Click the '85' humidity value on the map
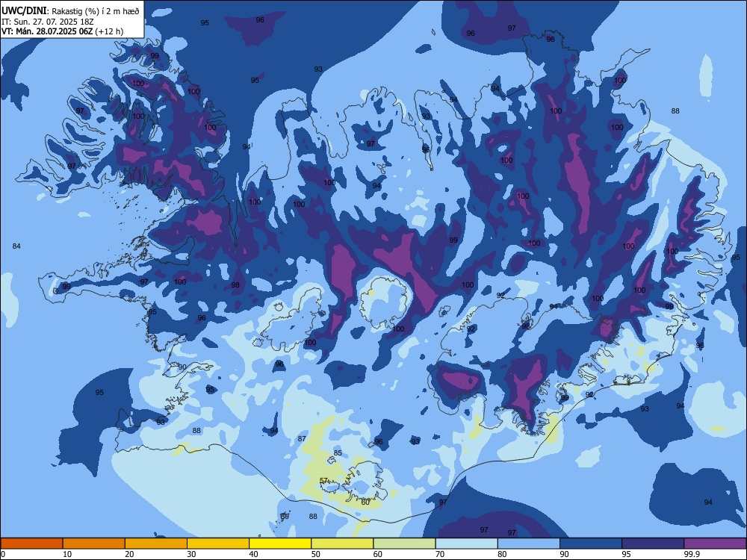Image resolution: width=747 pixels, height=560 pixels. 338,453
